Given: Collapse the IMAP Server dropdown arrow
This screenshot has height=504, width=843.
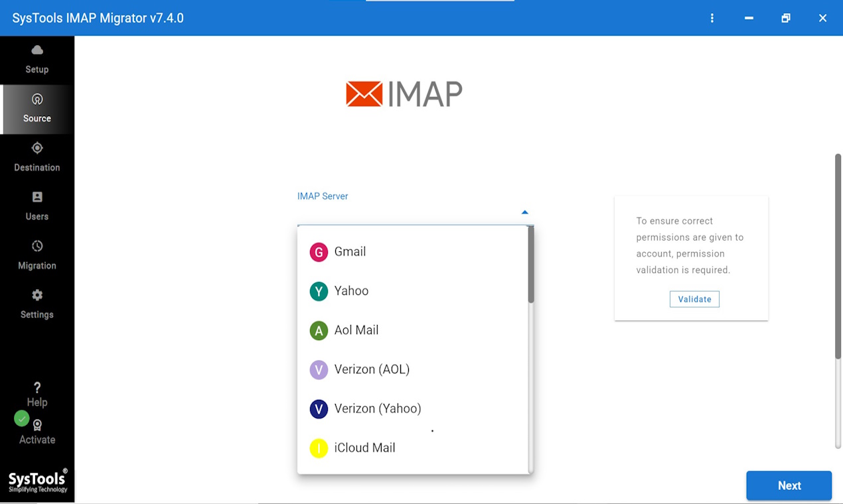Looking at the screenshot, I should coord(524,211).
